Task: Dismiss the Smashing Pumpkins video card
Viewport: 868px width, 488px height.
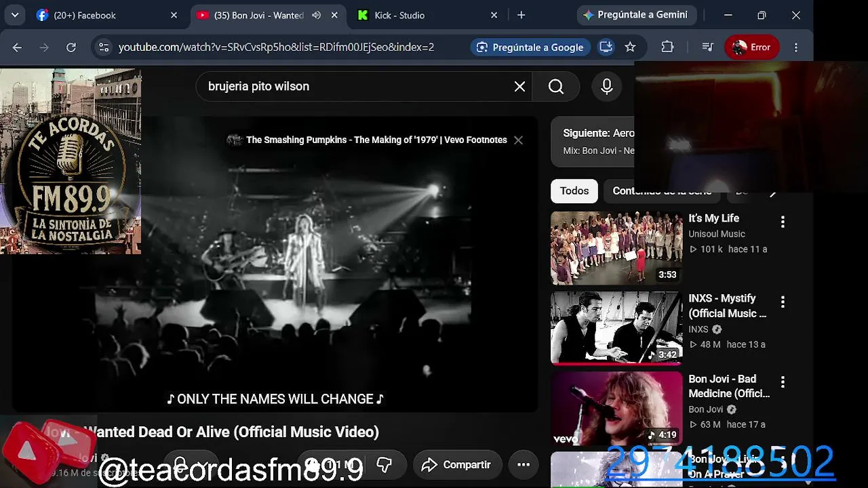Action: click(x=518, y=140)
